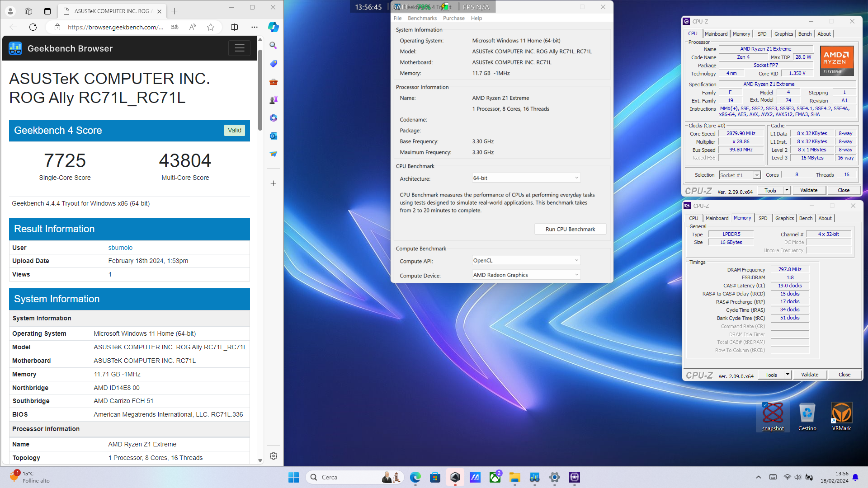The image size is (868, 488).
Task: Open the Shopping tag icon in Edge sidebar
Action: coord(273,64)
